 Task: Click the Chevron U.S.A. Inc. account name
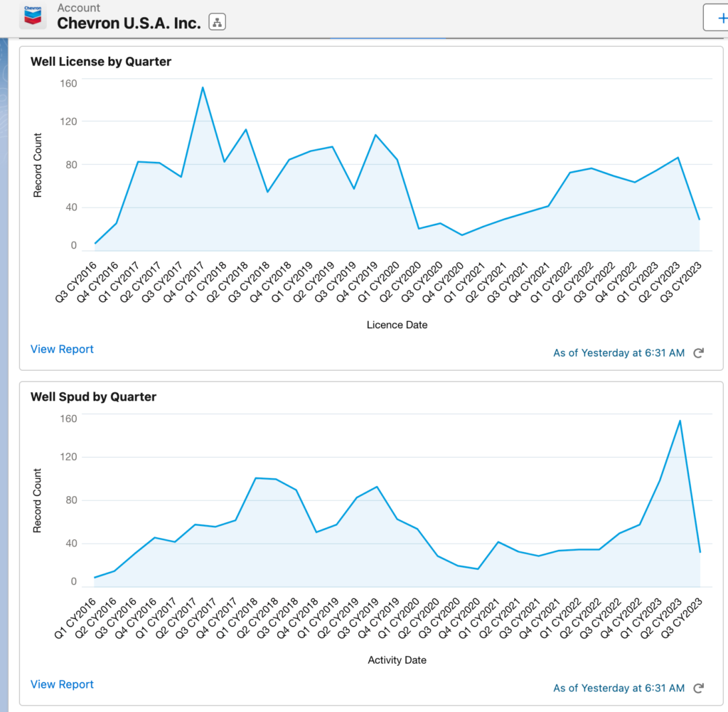point(129,23)
